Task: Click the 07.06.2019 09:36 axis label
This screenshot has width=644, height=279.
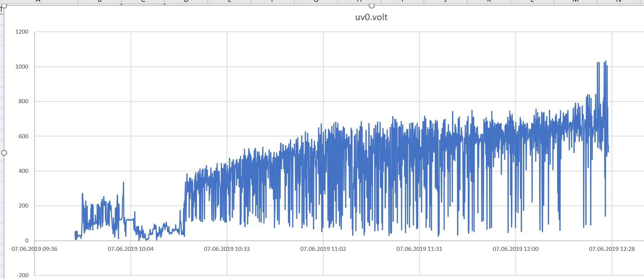Action: (34, 249)
